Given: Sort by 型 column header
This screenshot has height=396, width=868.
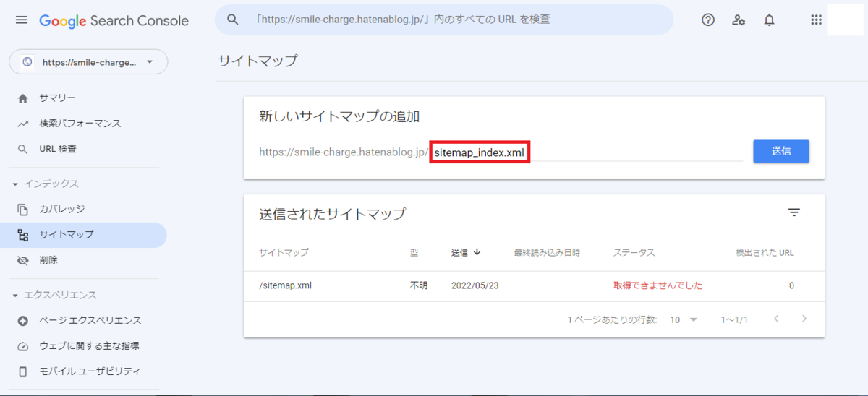Looking at the screenshot, I should tap(414, 253).
